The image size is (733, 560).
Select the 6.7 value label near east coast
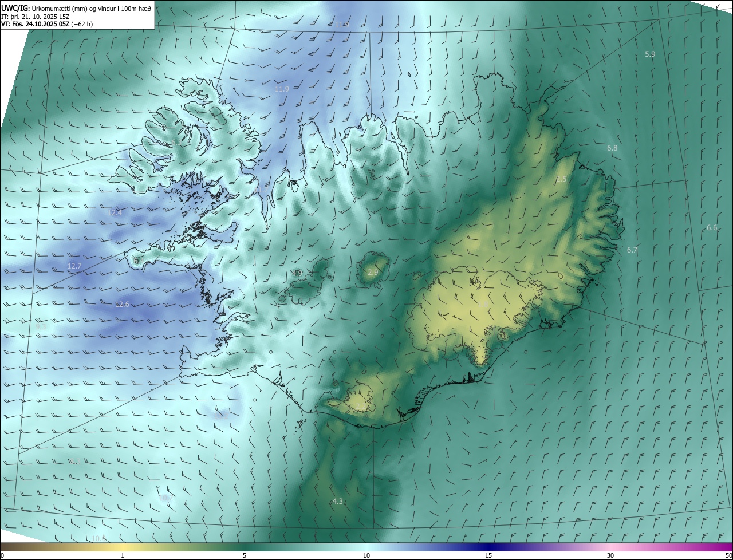(632, 250)
